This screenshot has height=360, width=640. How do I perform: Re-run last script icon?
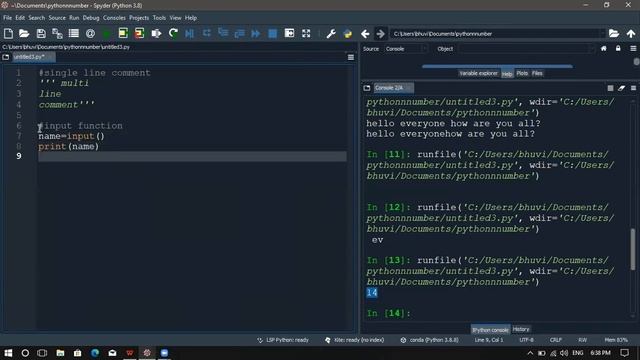pos(173,33)
